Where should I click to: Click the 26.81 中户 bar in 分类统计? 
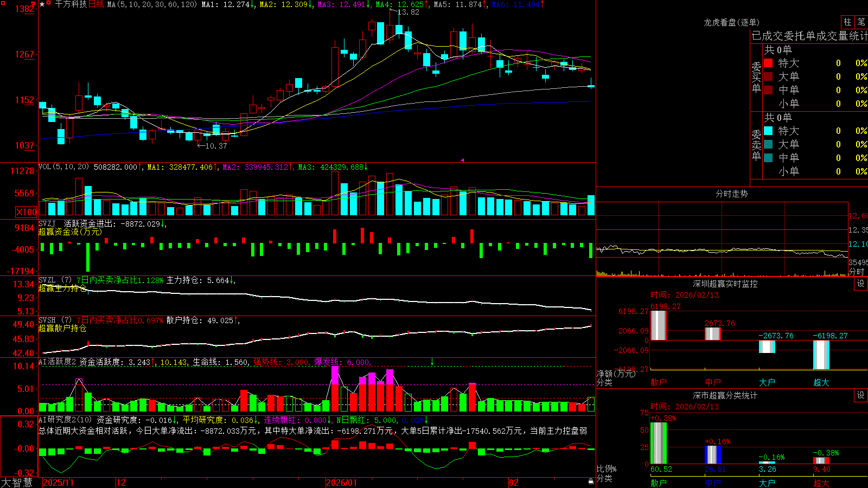click(712, 454)
